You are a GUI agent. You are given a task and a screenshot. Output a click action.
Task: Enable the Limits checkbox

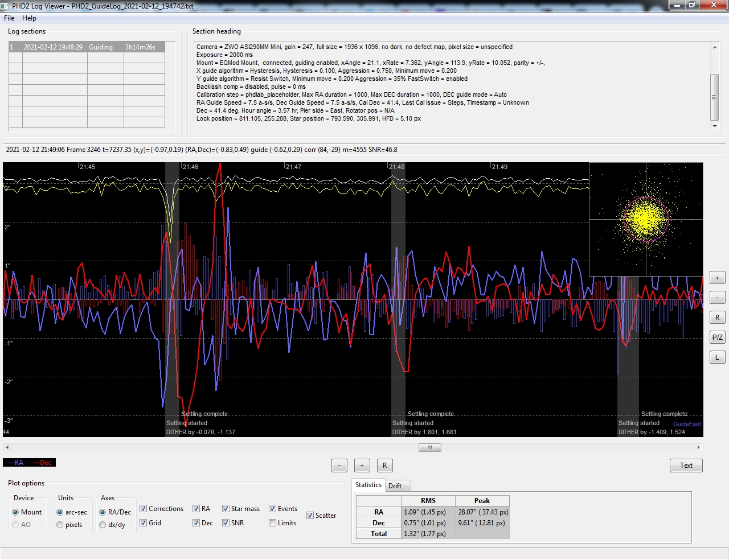pyautogui.click(x=273, y=523)
